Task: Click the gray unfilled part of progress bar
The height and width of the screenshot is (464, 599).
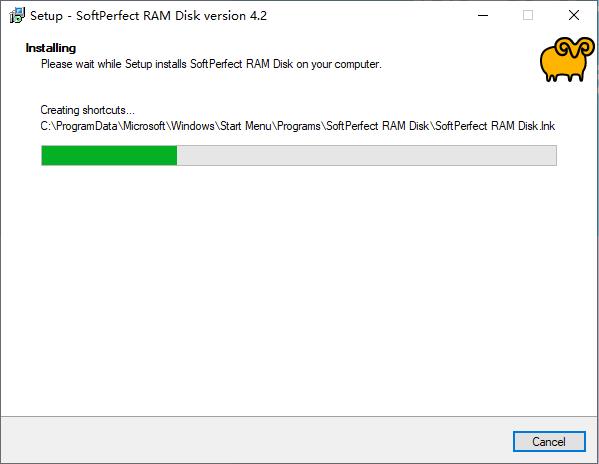Action: [x=366, y=155]
